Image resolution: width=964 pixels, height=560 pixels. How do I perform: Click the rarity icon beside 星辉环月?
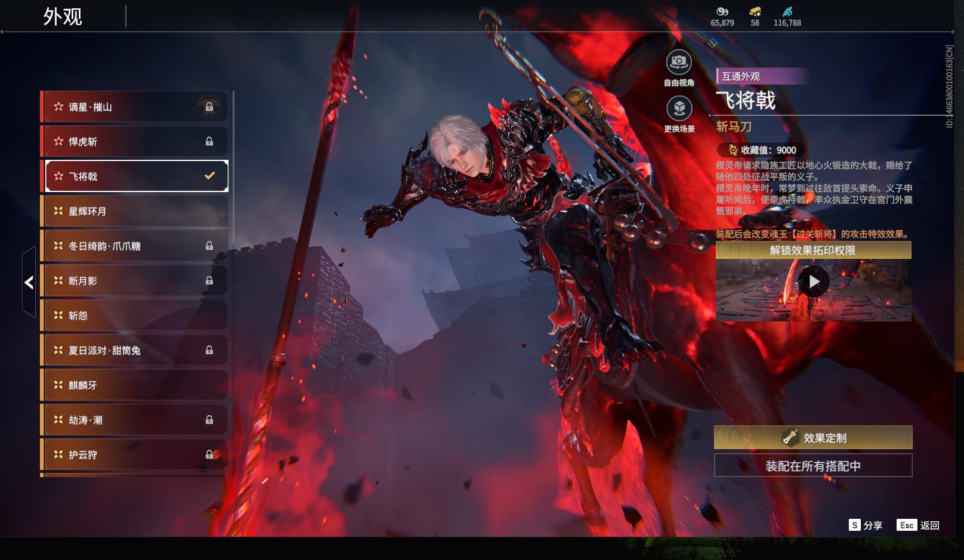pos(58,211)
